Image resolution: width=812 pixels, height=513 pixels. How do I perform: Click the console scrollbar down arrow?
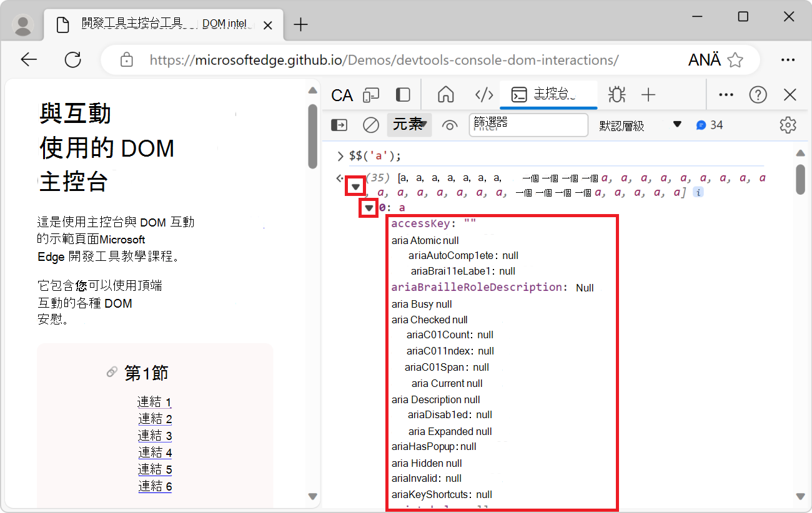(x=800, y=496)
